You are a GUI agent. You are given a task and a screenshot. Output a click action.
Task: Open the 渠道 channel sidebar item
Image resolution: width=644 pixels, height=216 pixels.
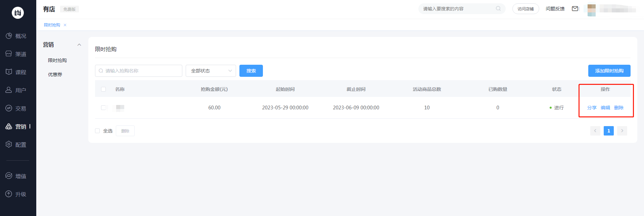click(16, 54)
